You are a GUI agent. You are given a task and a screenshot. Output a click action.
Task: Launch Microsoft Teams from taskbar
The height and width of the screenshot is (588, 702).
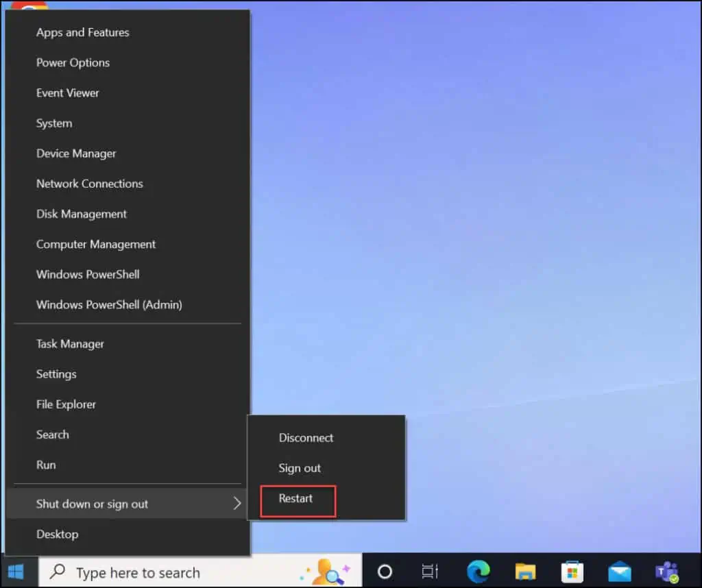(x=666, y=572)
